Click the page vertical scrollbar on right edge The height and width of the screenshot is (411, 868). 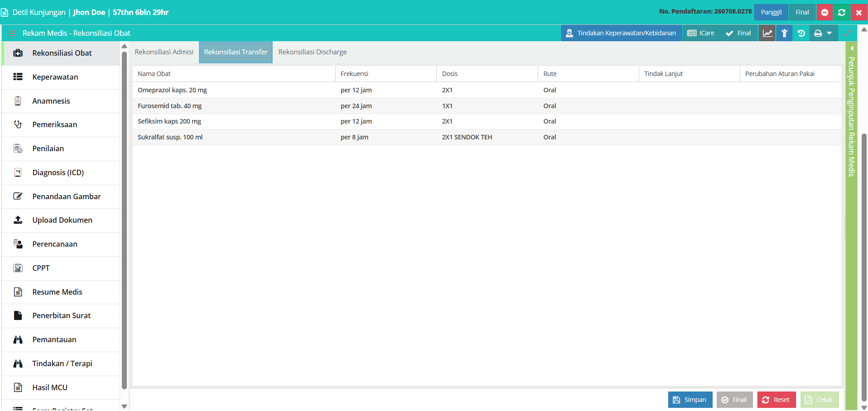(x=864, y=267)
